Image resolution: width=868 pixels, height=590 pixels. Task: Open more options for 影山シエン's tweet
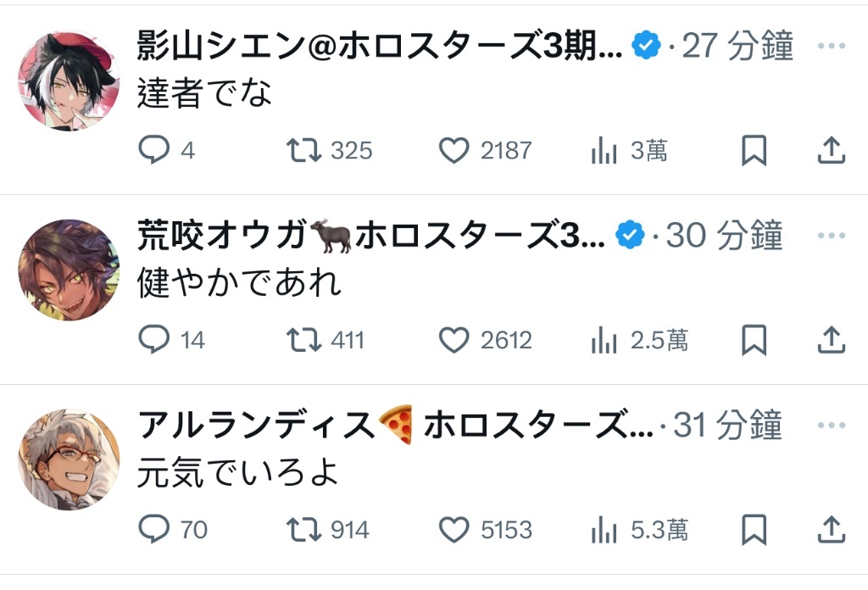(x=831, y=46)
